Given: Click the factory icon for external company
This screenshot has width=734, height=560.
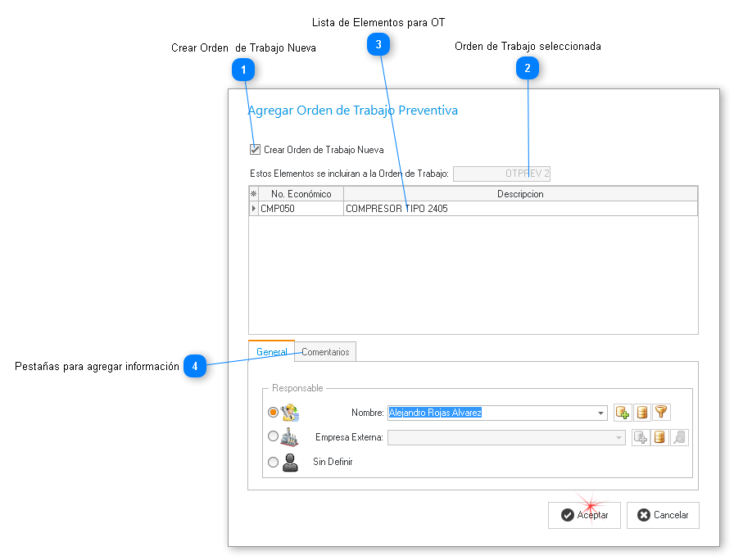Looking at the screenshot, I should [x=290, y=437].
